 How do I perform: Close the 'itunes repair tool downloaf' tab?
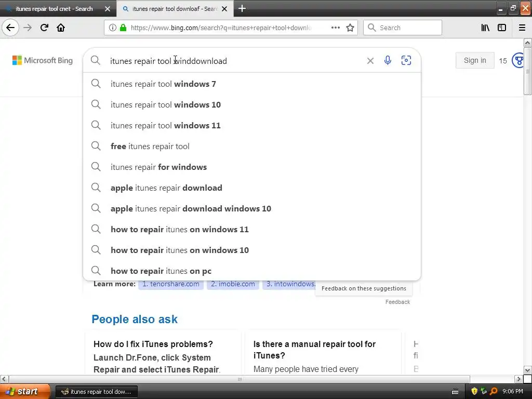click(224, 9)
